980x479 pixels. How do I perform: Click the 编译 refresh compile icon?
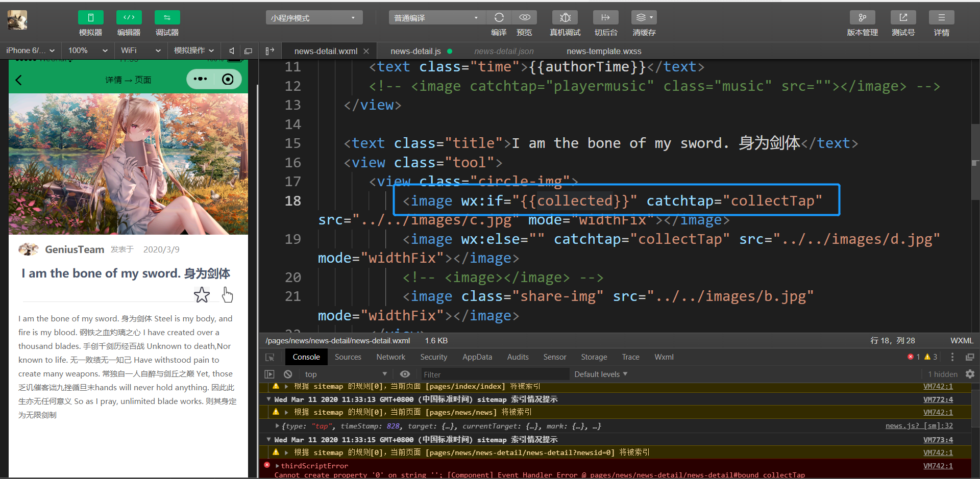(499, 17)
